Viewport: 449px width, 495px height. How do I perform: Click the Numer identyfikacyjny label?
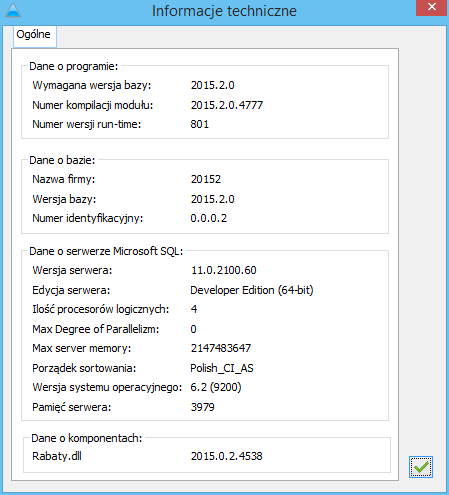(87, 218)
